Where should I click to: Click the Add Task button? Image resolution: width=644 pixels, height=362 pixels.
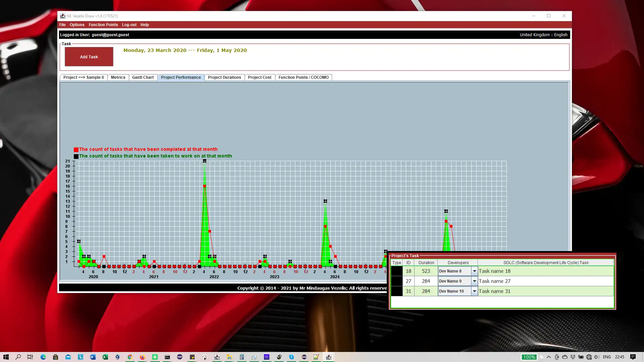point(89,57)
